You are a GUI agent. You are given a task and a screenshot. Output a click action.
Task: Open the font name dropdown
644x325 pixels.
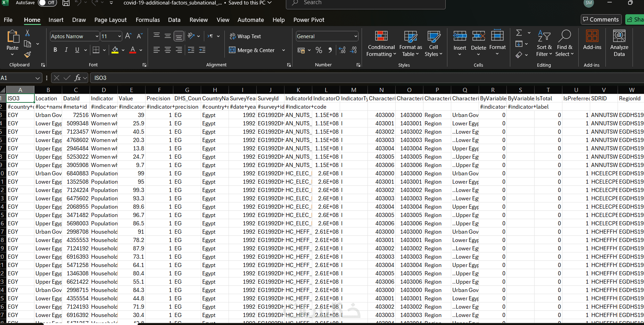(97, 36)
